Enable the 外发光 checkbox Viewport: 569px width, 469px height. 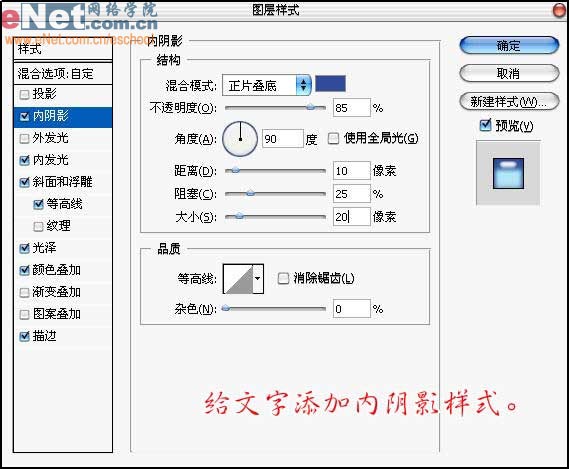coord(24,139)
